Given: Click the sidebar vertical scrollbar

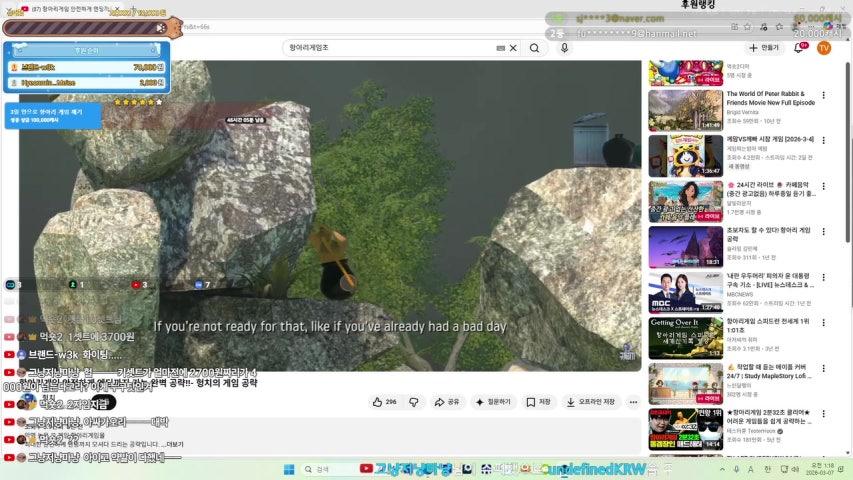Looking at the screenshot, I should (x=849, y=152).
